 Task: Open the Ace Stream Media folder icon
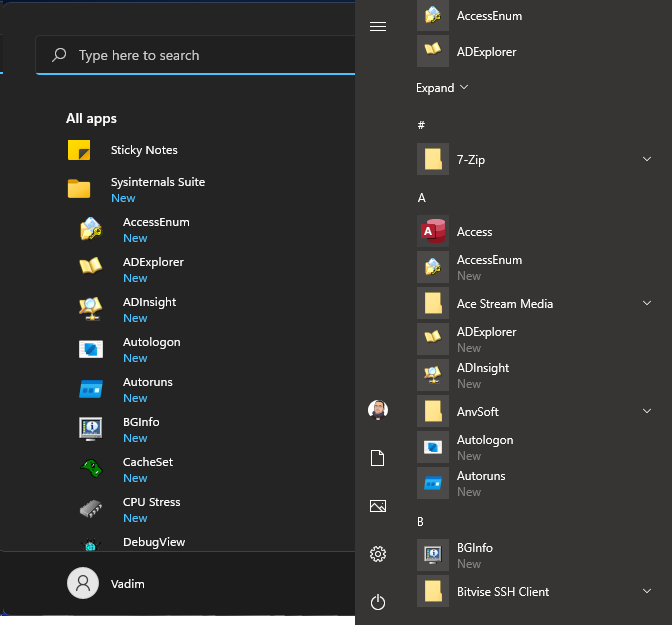point(433,303)
